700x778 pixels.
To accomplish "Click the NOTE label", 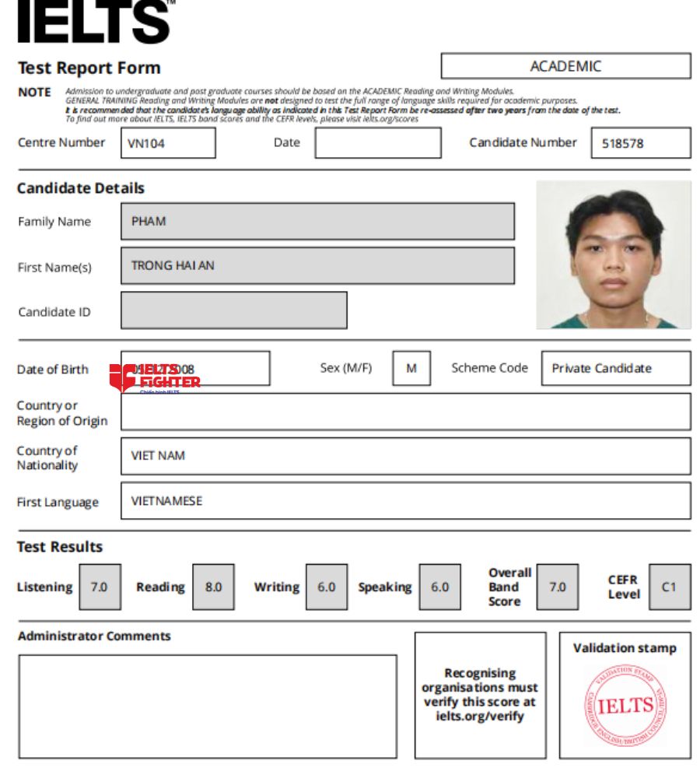I will 34,93.
